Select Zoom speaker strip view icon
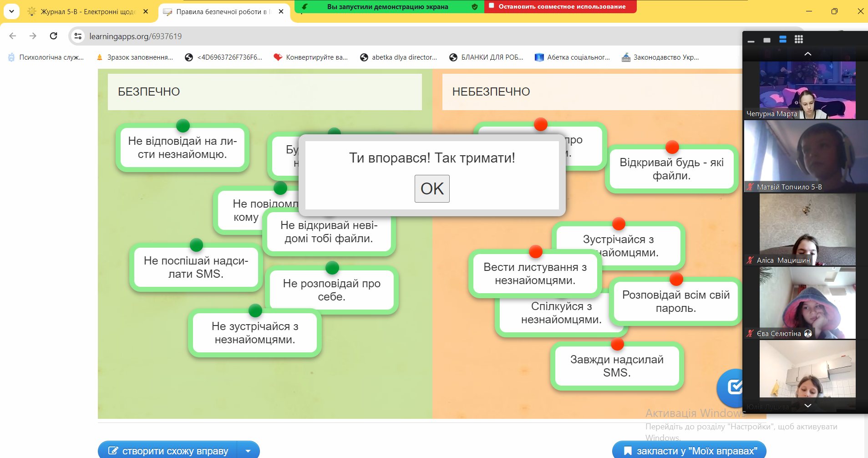Image resolution: width=868 pixels, height=458 pixels. pos(783,40)
